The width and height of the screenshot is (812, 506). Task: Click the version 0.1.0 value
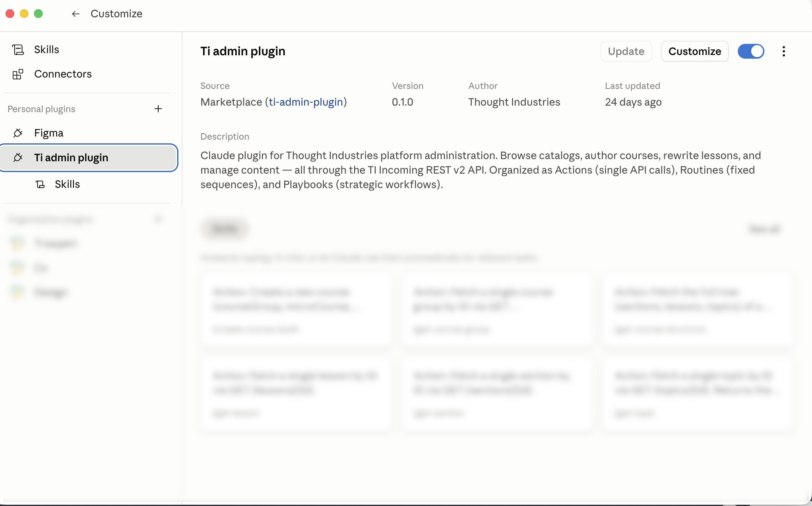click(403, 102)
